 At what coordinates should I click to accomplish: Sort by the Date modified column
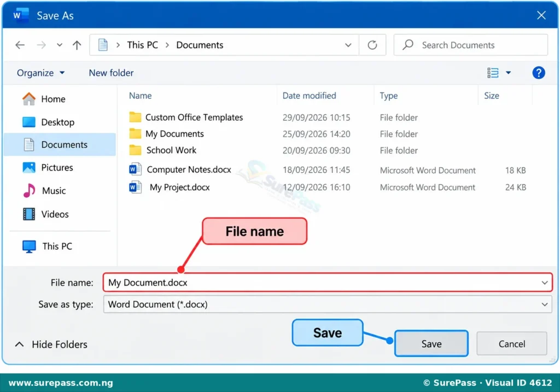coord(309,96)
